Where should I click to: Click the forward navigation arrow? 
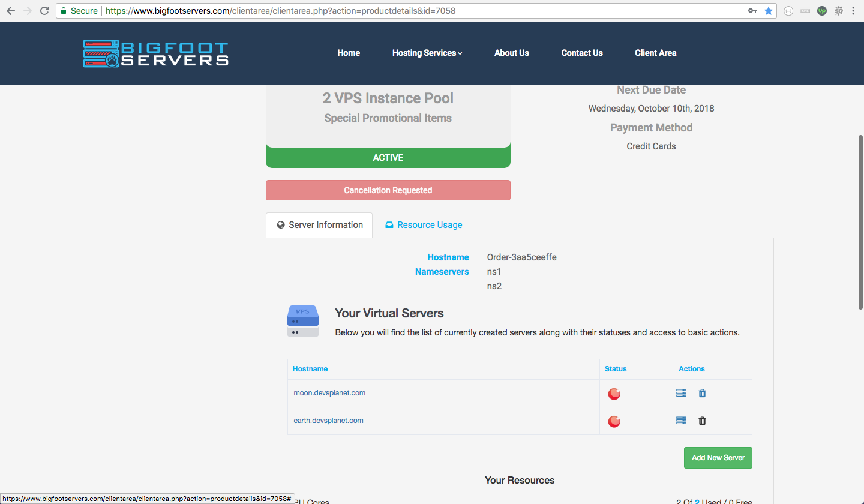point(27,11)
